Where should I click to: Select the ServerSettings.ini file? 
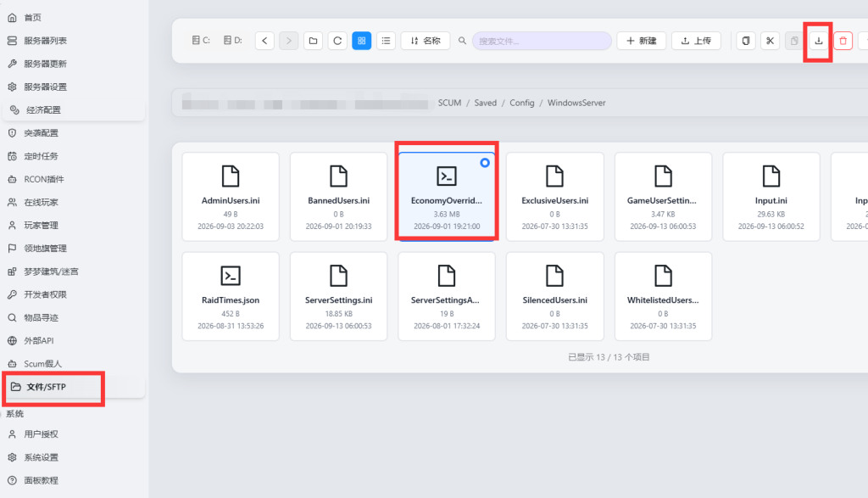point(339,296)
